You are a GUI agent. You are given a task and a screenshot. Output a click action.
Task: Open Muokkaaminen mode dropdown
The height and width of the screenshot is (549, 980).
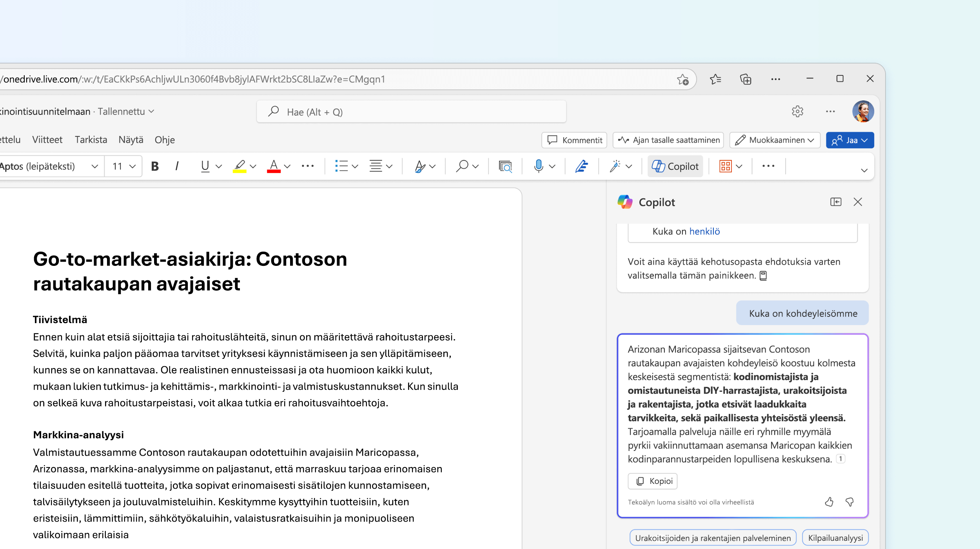point(775,140)
